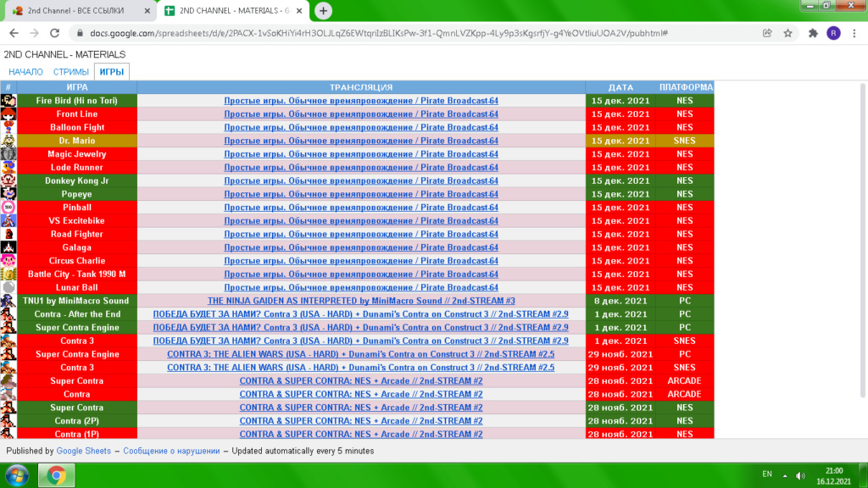Screen dimensions: 868x488
Task: Click the Fire Bird row game icon
Action: click(8, 101)
